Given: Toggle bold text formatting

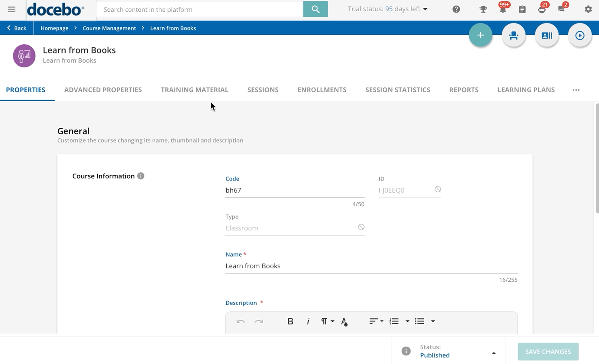Looking at the screenshot, I should (x=290, y=321).
